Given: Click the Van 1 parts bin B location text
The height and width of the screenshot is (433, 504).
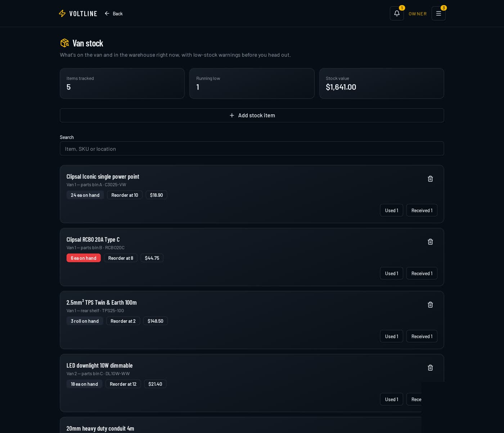Looking at the screenshot, I should pos(95,247).
